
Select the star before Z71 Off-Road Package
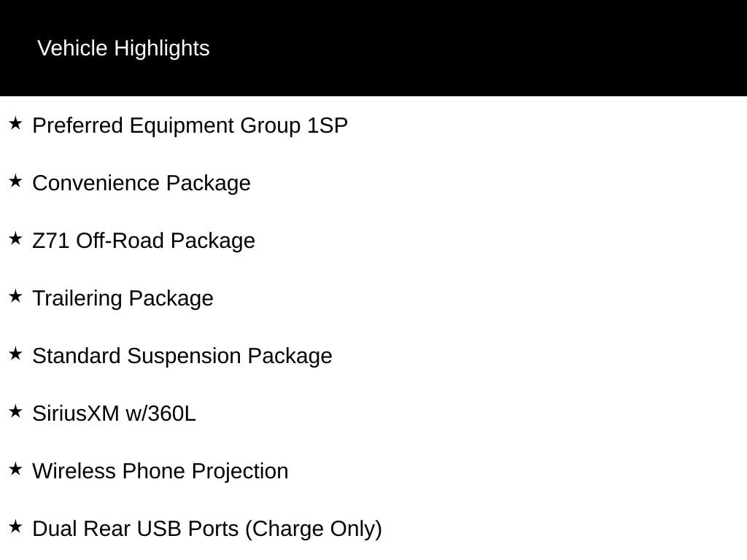15,238
